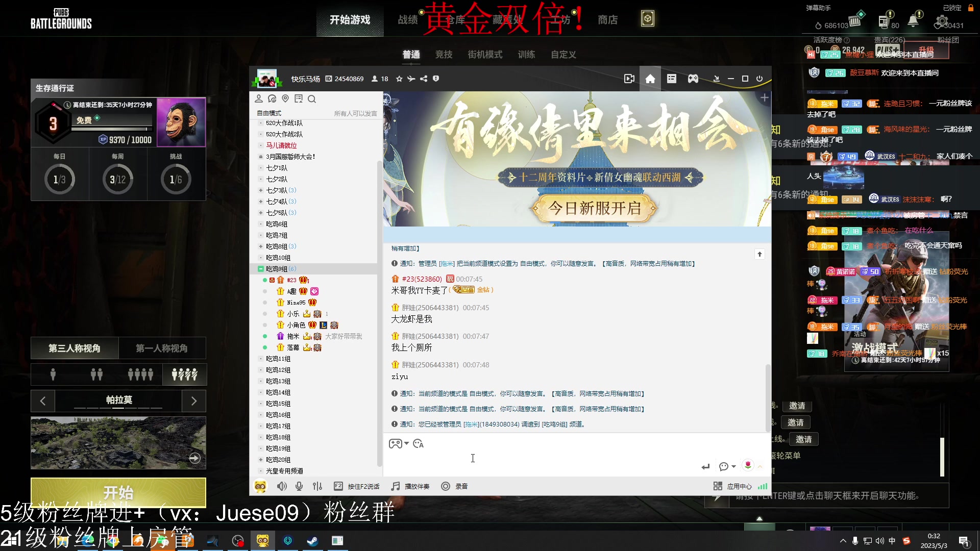Open the PUBG notifications bell icon
Viewport: 980px width, 551px height.
click(913, 20)
